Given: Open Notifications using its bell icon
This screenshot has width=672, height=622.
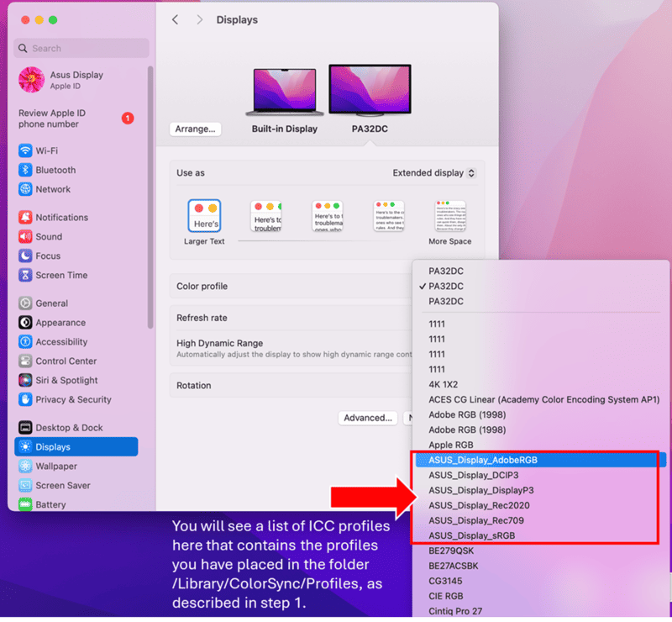Looking at the screenshot, I should click(25, 218).
